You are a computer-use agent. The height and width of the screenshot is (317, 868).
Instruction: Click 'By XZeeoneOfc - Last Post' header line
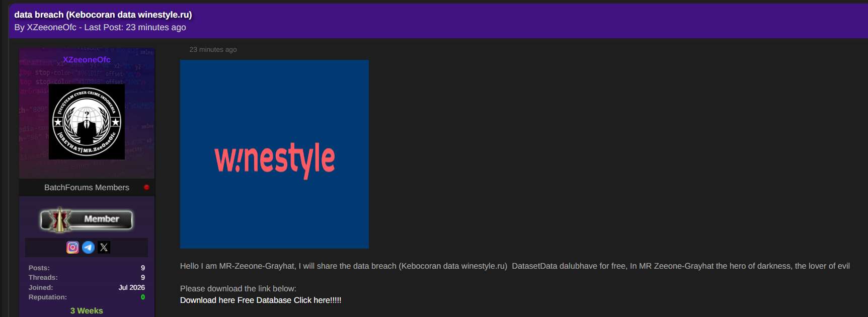(100, 27)
